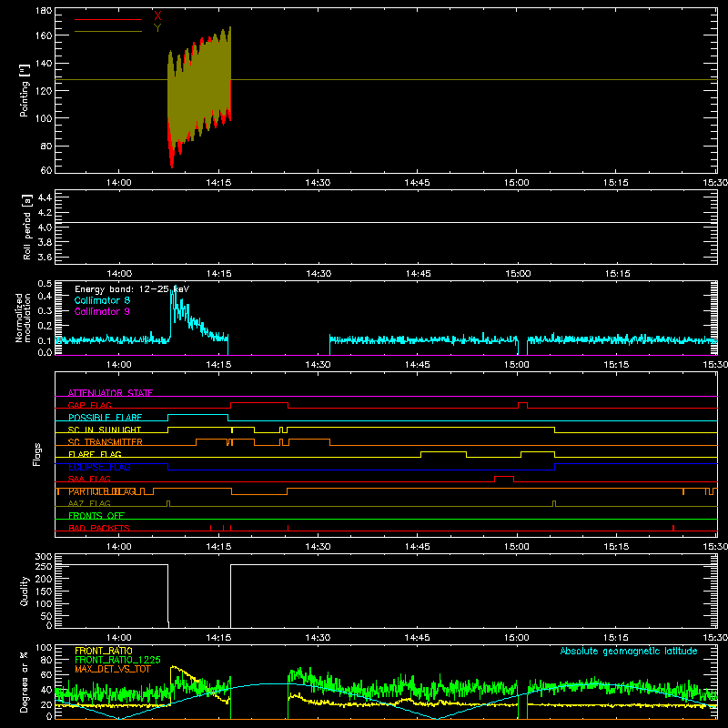Click the 'Quality' axis title
This screenshot has height=728, width=728.
coord(25,591)
